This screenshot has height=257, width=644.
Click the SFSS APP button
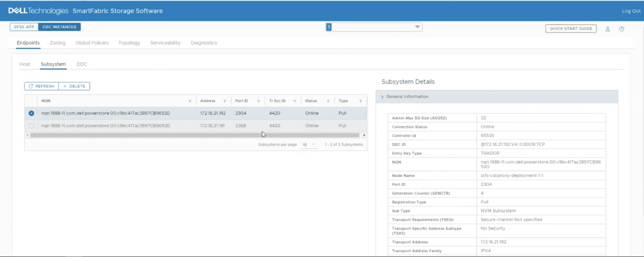[24, 27]
